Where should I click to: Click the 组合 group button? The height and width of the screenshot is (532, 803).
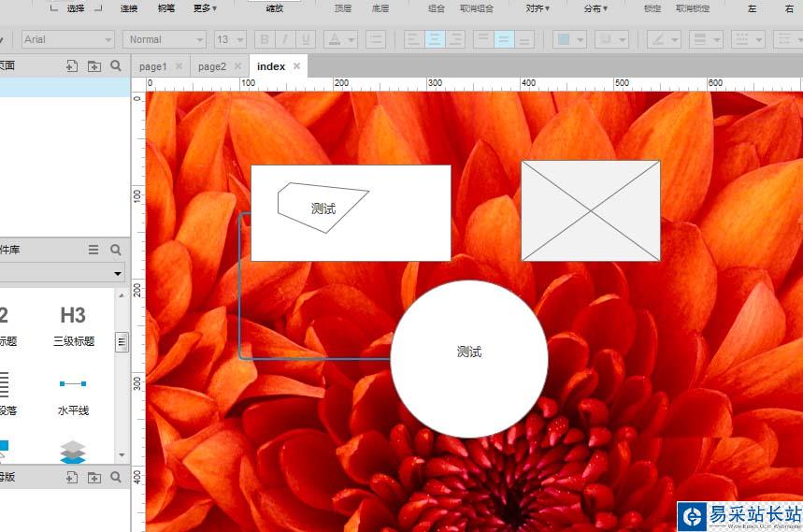(x=437, y=8)
